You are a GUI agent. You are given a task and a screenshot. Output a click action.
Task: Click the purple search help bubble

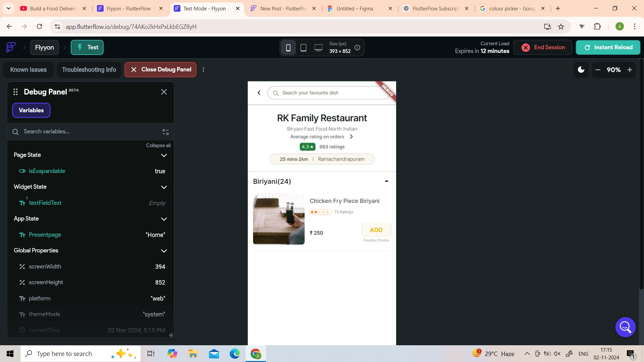(x=625, y=327)
